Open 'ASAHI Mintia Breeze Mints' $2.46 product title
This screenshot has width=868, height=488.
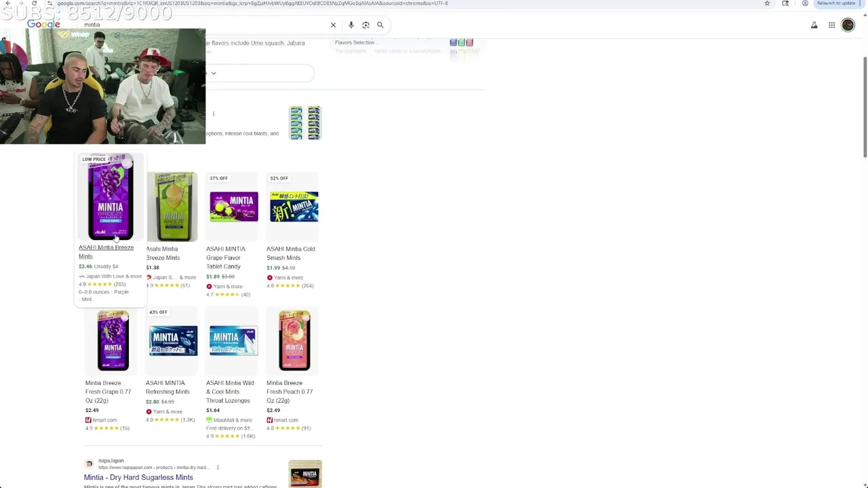coord(106,251)
